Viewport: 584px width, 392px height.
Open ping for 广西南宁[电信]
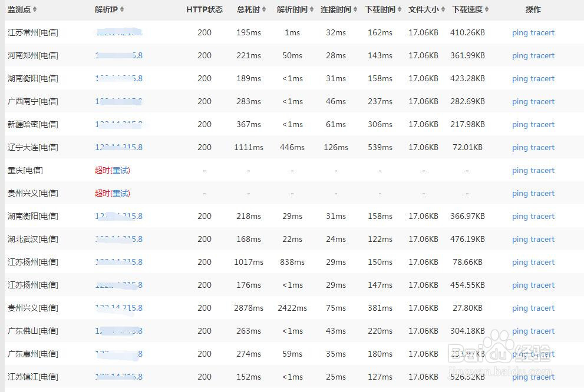520,102
